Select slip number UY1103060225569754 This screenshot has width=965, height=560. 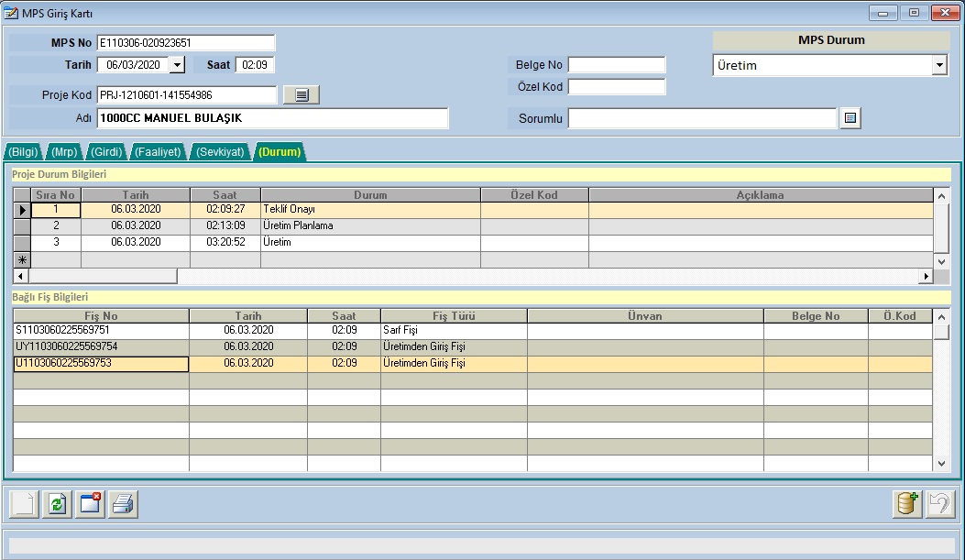(x=101, y=347)
